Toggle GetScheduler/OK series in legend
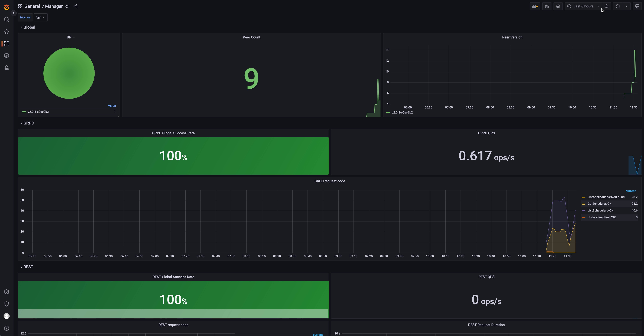 click(599, 204)
